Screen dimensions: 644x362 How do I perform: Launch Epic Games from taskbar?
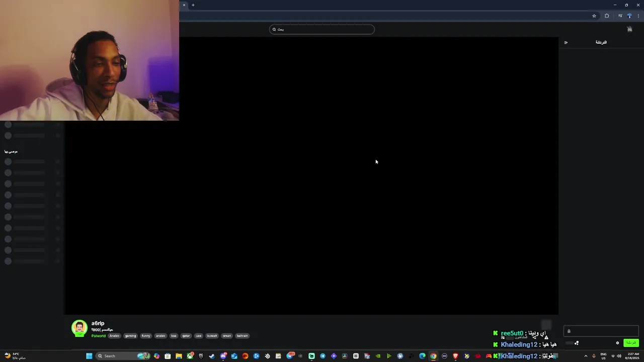click(x=201, y=356)
